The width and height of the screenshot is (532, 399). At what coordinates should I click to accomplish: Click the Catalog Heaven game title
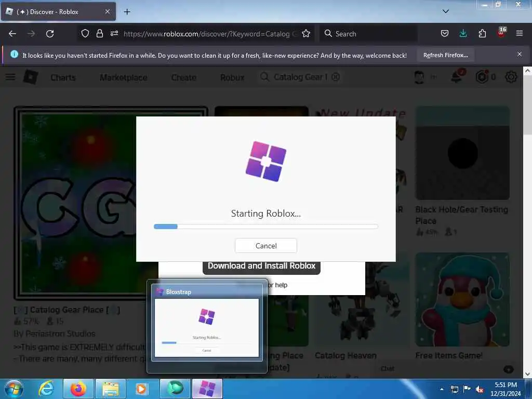pyautogui.click(x=345, y=355)
